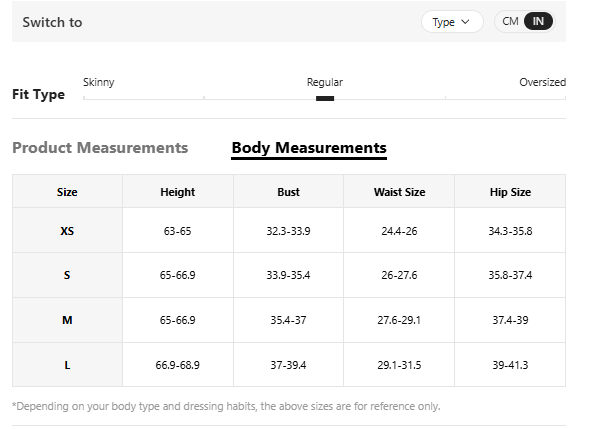
Task: Click the L hip size cell 39-41.3
Action: (x=510, y=365)
